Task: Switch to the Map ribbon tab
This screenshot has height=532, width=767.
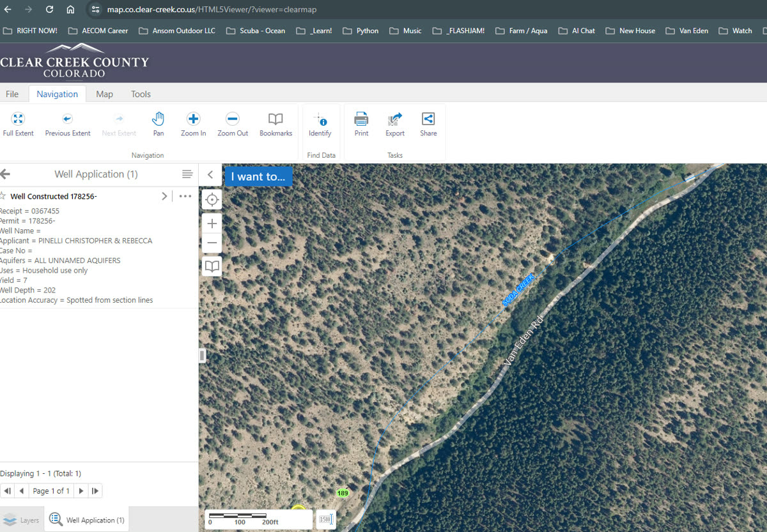Action: point(104,94)
